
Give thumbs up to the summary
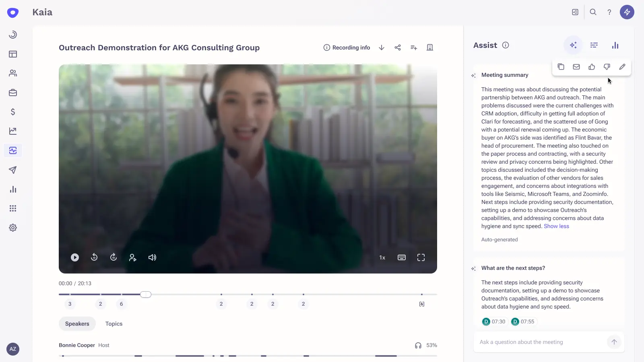point(592,67)
